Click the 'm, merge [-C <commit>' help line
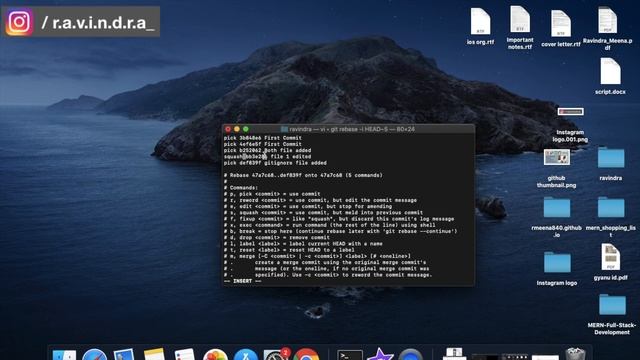Screen dimensions: 640x360 (x=317, y=256)
